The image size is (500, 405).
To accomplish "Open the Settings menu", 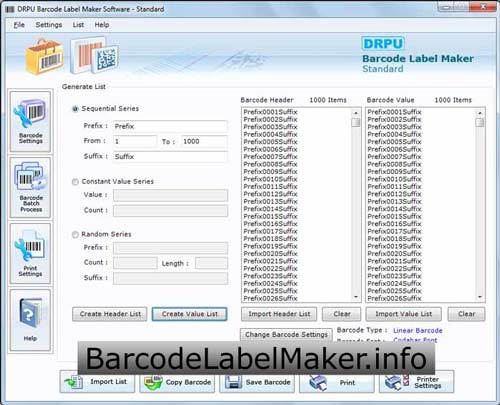I will pyautogui.click(x=49, y=25).
